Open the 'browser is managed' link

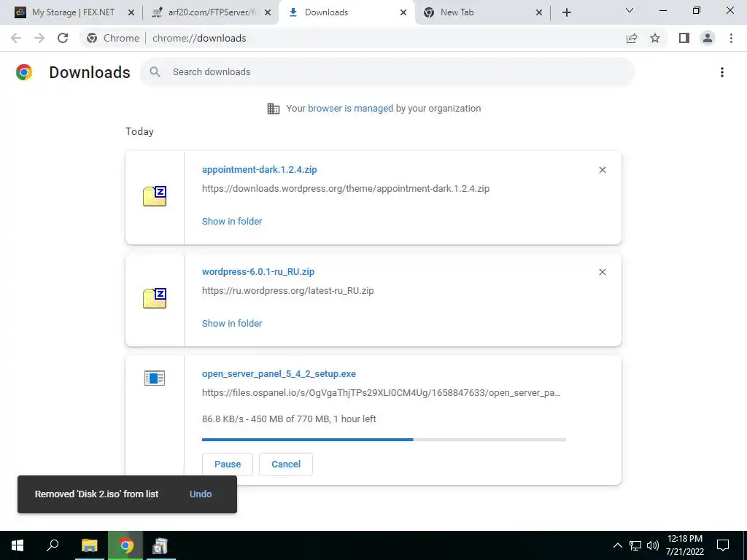[x=350, y=109]
